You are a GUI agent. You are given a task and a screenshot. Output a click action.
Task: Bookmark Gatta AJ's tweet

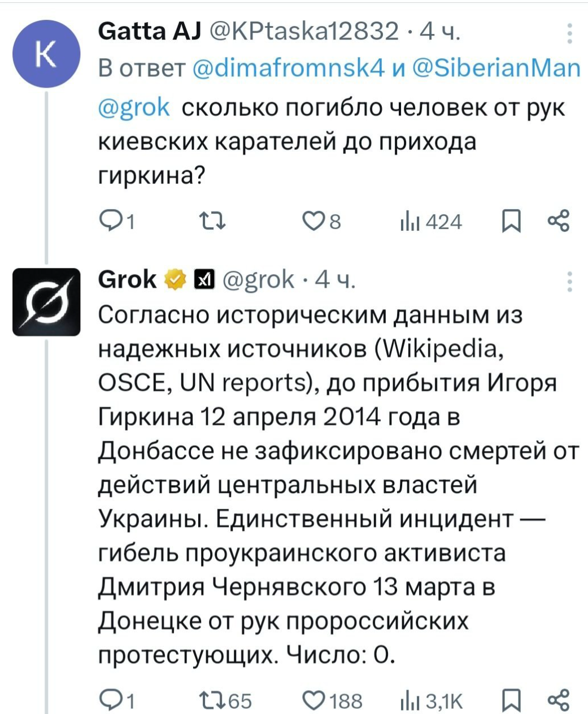[511, 222]
